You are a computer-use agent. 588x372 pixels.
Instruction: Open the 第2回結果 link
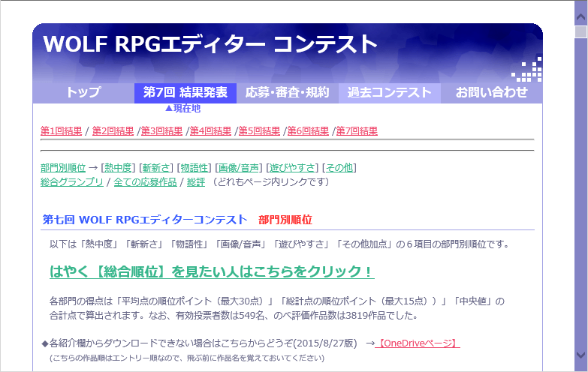(x=113, y=131)
